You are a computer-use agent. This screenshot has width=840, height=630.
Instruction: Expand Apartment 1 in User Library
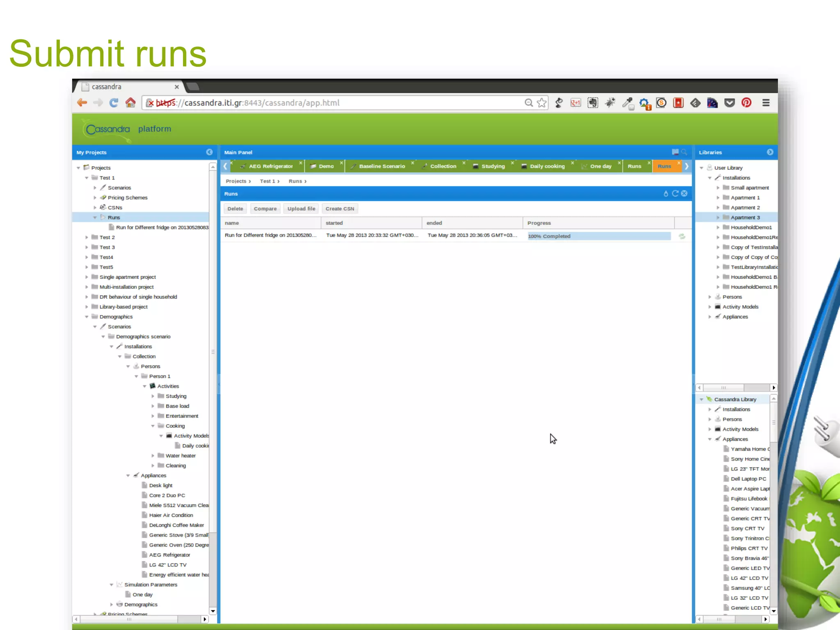pos(718,198)
